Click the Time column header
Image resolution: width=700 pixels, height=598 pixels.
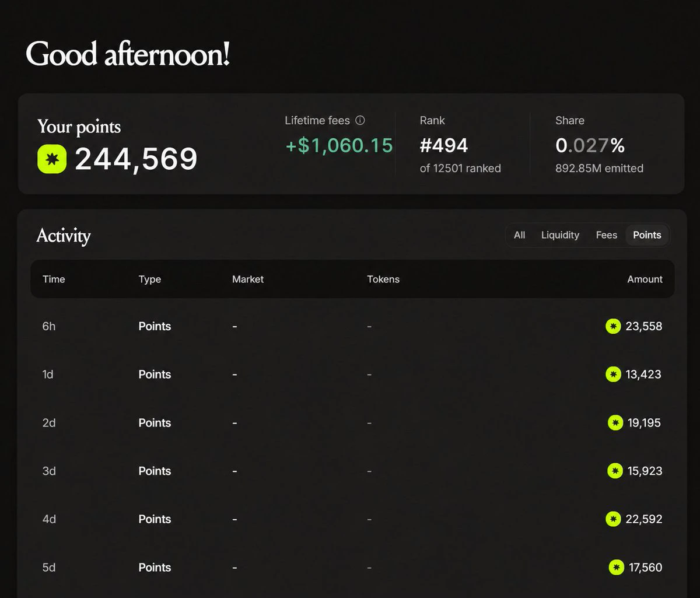click(54, 279)
